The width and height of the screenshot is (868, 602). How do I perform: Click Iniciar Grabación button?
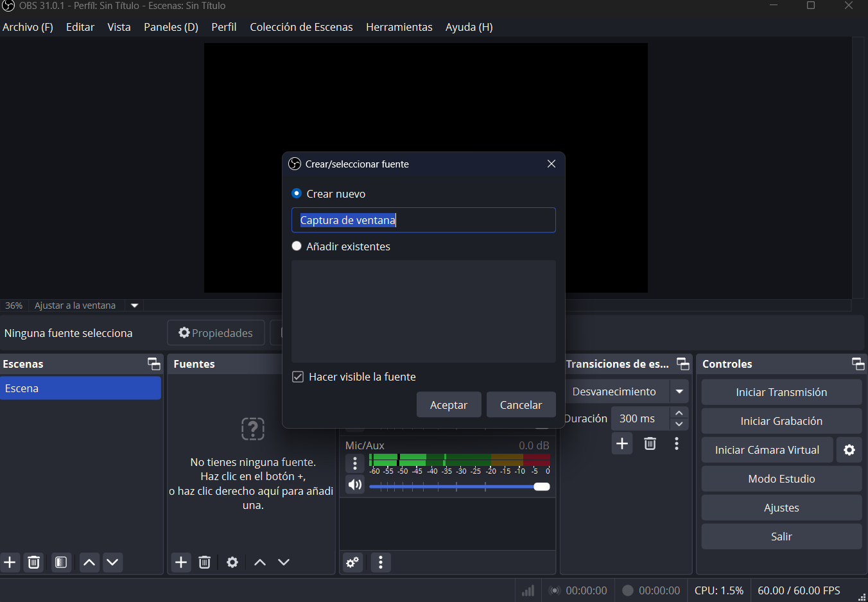tap(781, 421)
